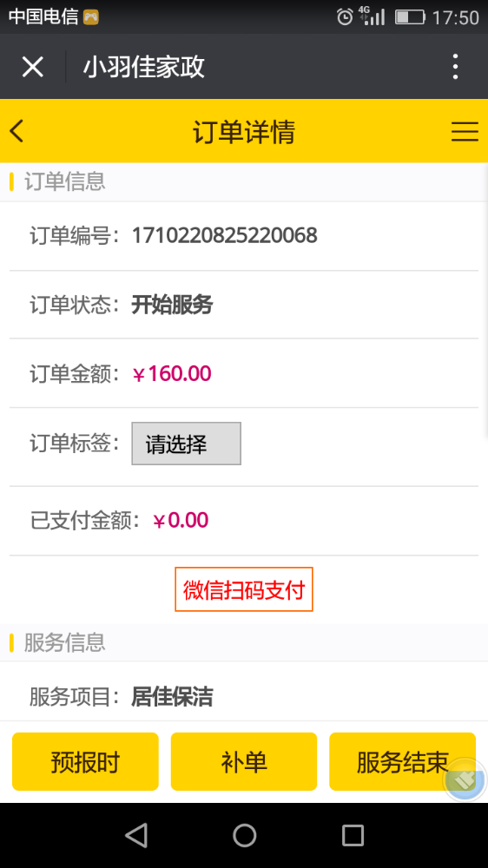The height and width of the screenshot is (868, 488).
Task: Open the three-dot overflow menu
Action: click(455, 67)
